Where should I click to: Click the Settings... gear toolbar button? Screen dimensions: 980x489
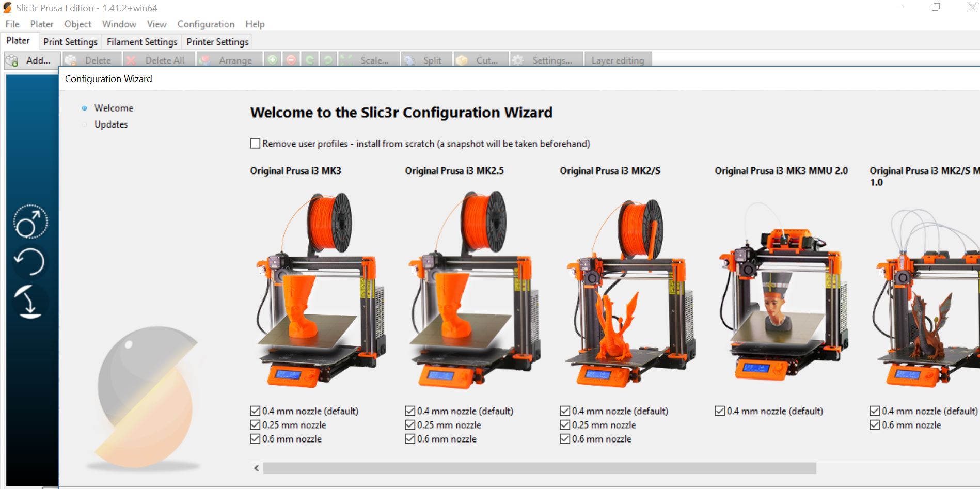[547, 60]
